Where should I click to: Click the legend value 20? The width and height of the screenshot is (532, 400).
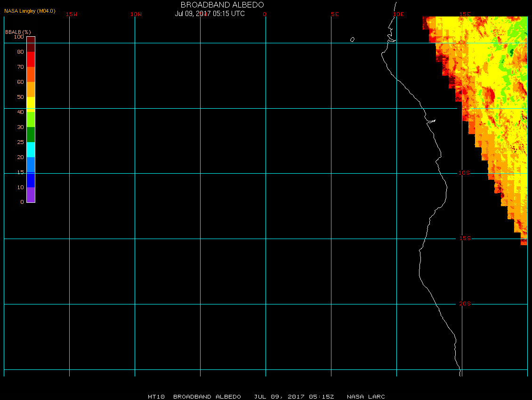tap(21, 157)
